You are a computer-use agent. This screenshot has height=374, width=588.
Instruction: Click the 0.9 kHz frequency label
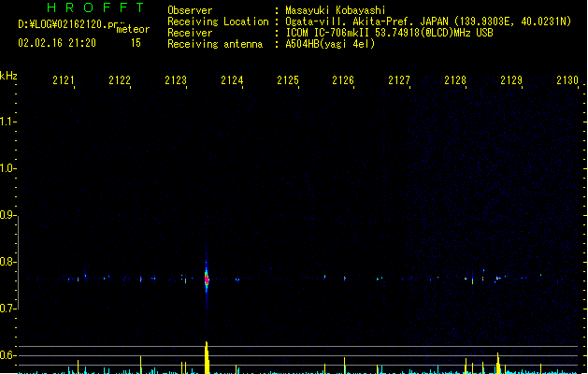(x=7, y=215)
